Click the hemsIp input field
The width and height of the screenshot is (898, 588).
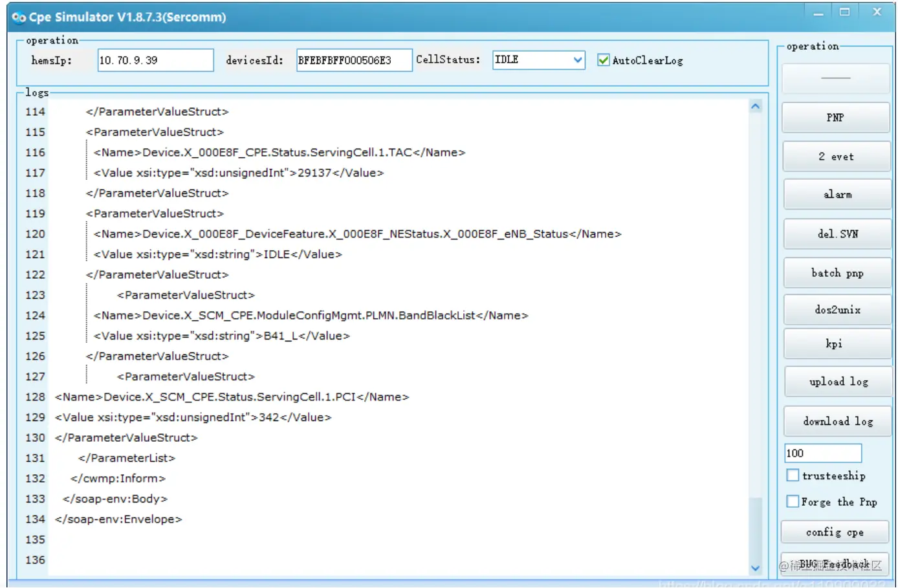[x=155, y=60]
